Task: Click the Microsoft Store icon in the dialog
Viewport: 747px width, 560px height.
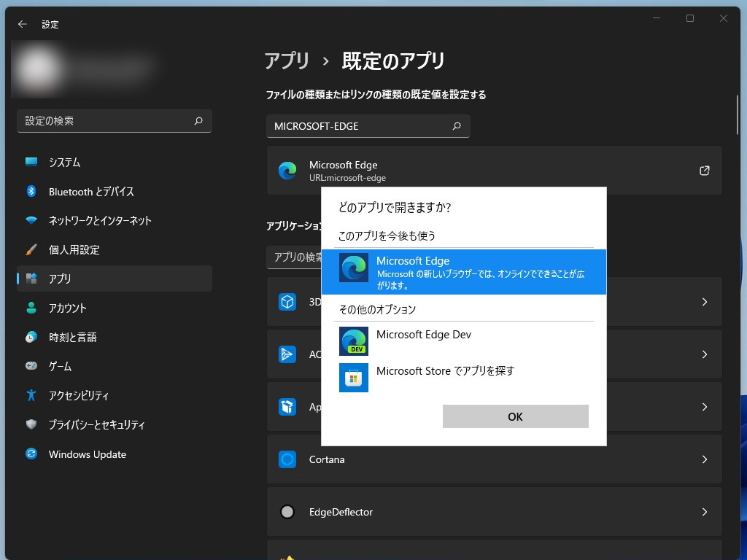Action: tap(353, 377)
